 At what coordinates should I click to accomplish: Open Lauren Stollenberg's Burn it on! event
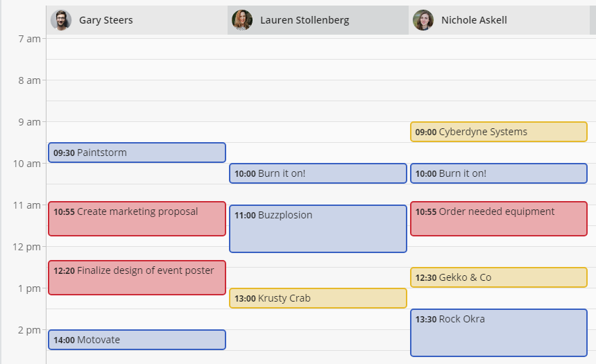tap(318, 173)
